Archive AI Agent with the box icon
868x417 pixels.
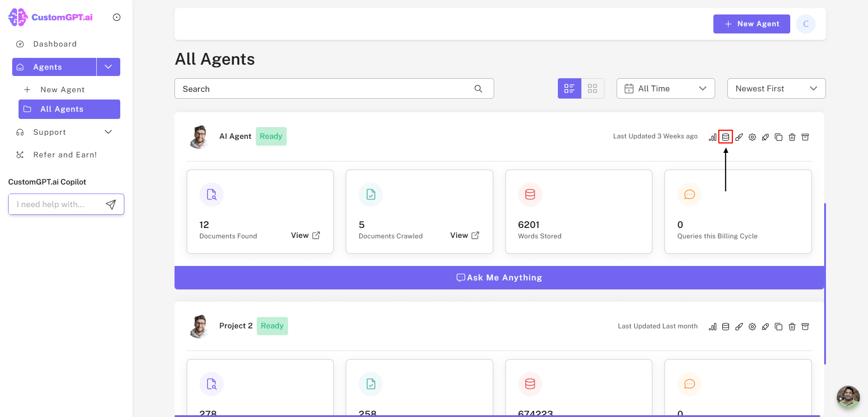[x=805, y=137]
